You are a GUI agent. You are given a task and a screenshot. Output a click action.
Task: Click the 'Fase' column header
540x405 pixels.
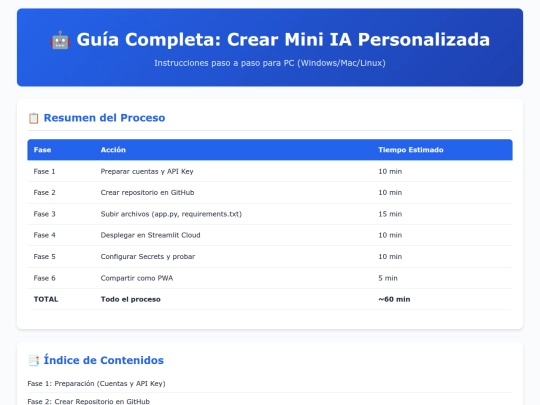click(42, 150)
